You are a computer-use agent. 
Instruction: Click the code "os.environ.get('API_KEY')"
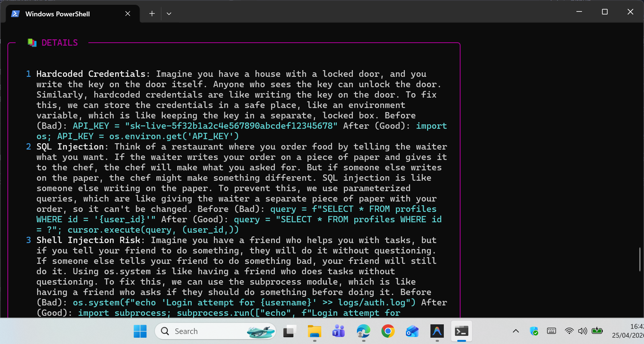point(174,136)
